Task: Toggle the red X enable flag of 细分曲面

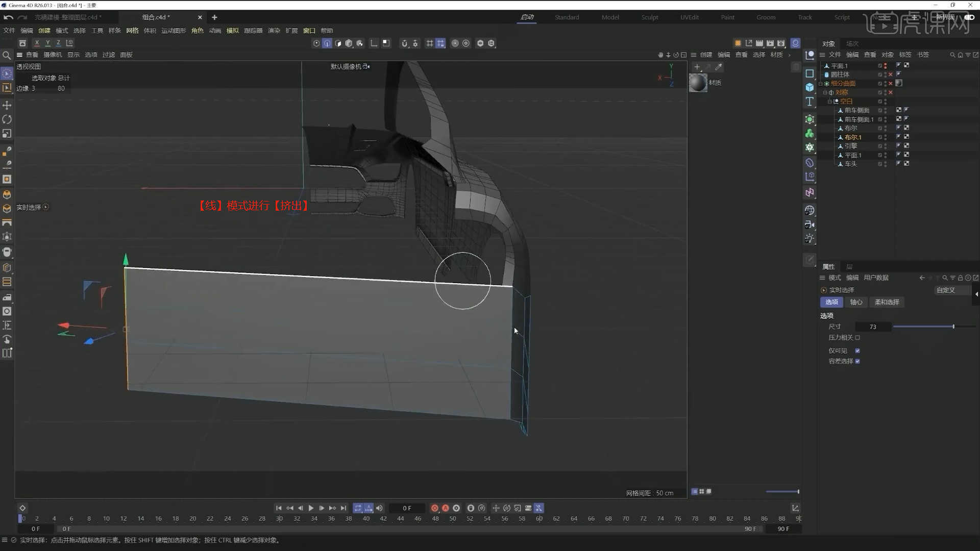Action: point(891,84)
